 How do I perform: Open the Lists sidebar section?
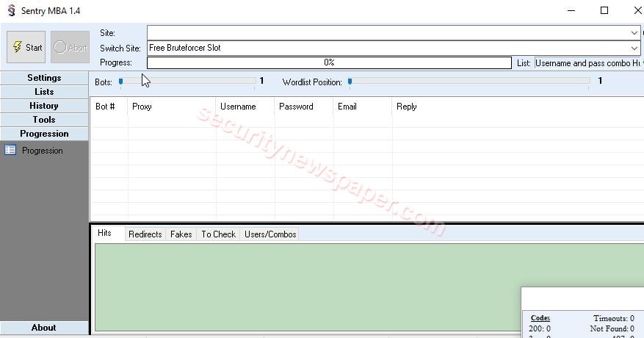click(44, 92)
